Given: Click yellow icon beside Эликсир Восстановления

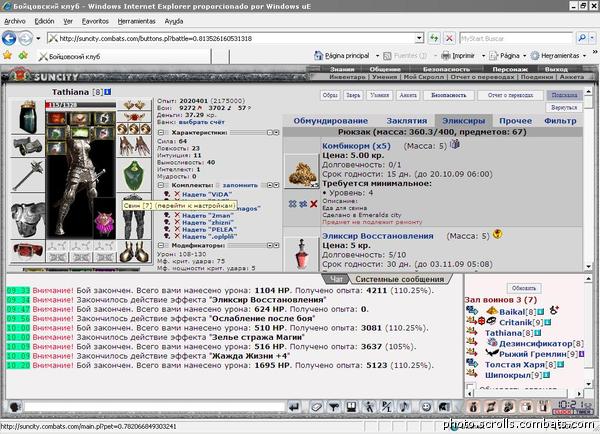Looking at the screenshot, I should 497,233.
